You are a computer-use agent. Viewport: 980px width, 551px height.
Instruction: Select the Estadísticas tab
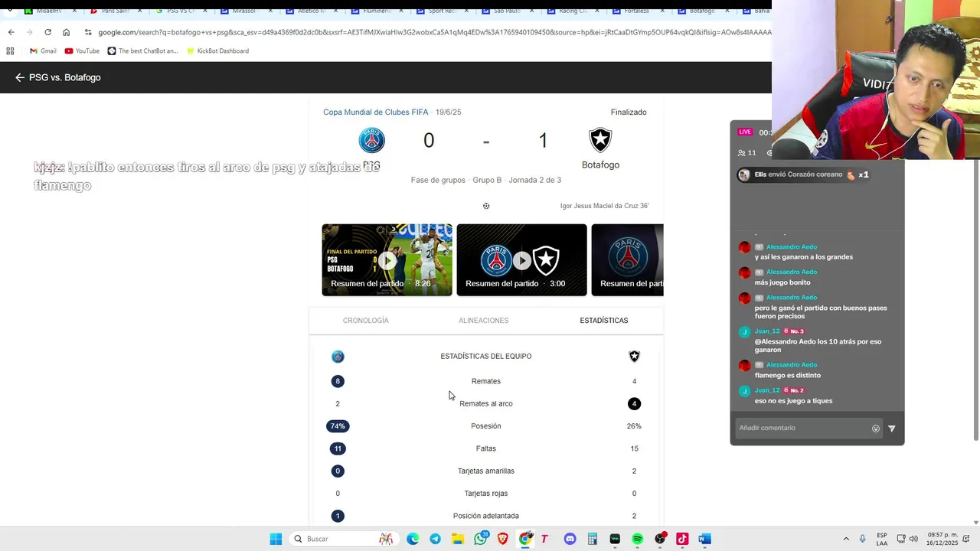[604, 321]
